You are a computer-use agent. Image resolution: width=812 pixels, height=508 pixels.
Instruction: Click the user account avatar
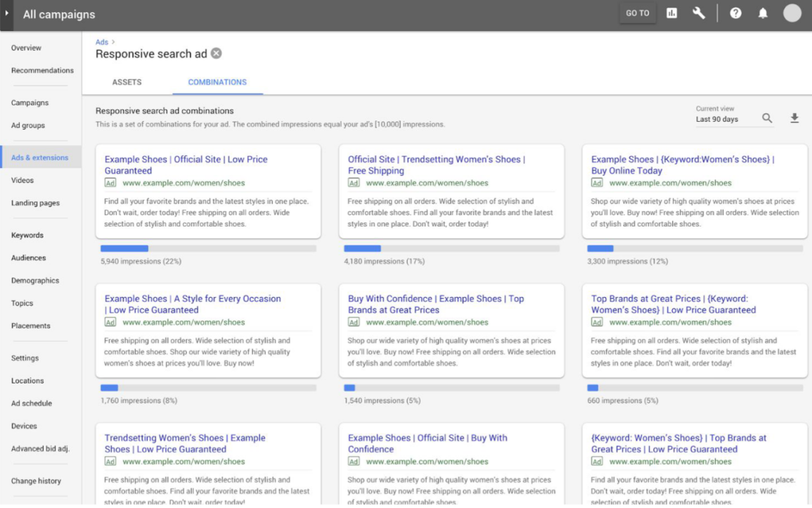point(792,13)
